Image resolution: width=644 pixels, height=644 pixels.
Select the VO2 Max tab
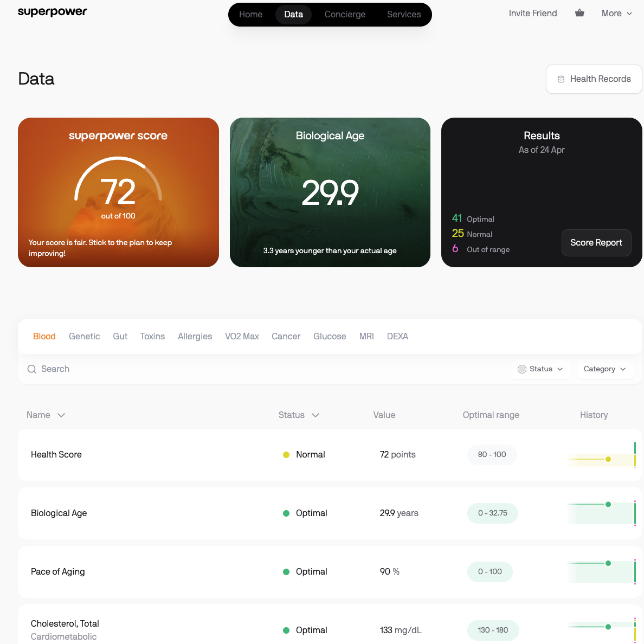(x=242, y=337)
